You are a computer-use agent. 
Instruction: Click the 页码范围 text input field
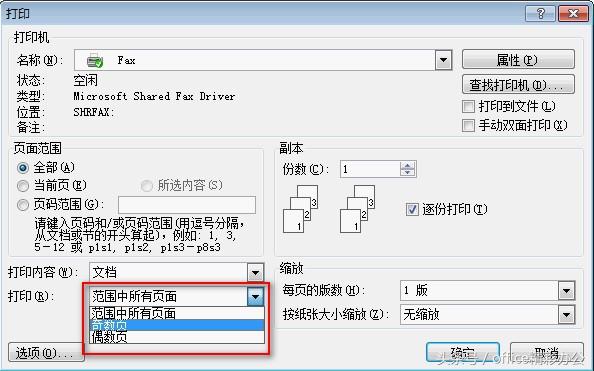(187, 205)
